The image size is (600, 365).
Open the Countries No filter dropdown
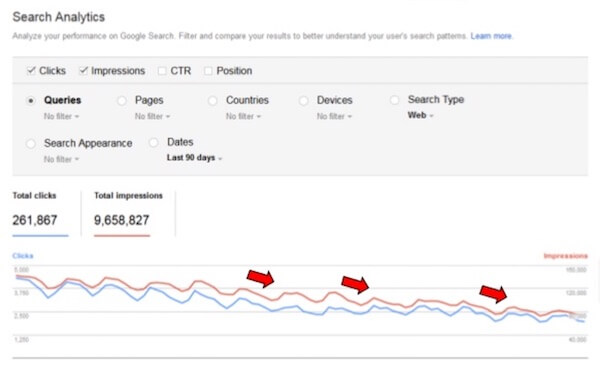243,116
